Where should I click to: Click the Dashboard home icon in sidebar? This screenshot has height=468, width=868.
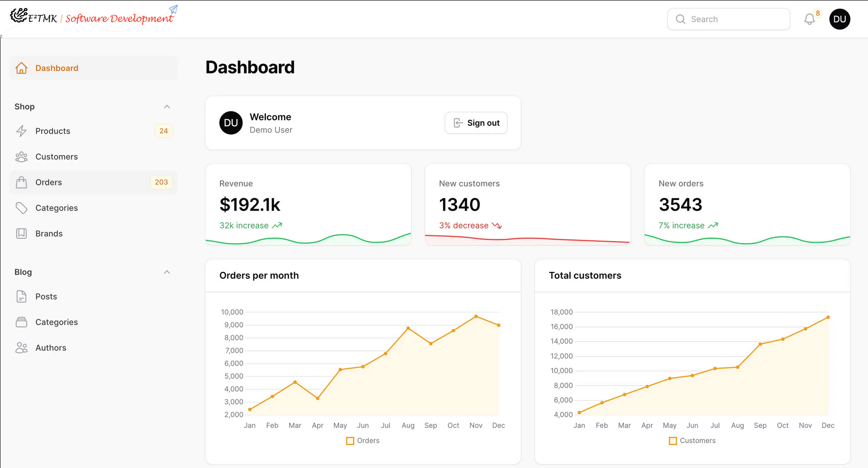21,68
